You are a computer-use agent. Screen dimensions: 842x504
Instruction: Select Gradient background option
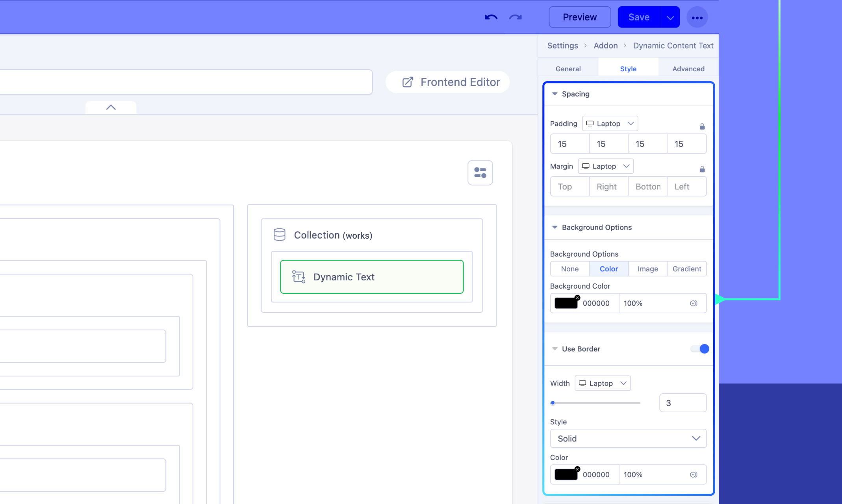(686, 269)
